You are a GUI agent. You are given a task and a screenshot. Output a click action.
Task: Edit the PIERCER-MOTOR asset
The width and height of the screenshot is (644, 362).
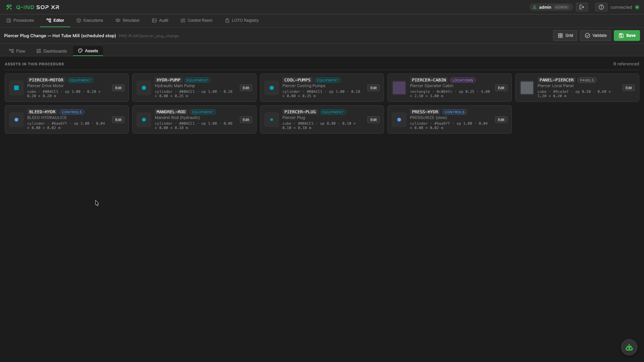pos(118,88)
